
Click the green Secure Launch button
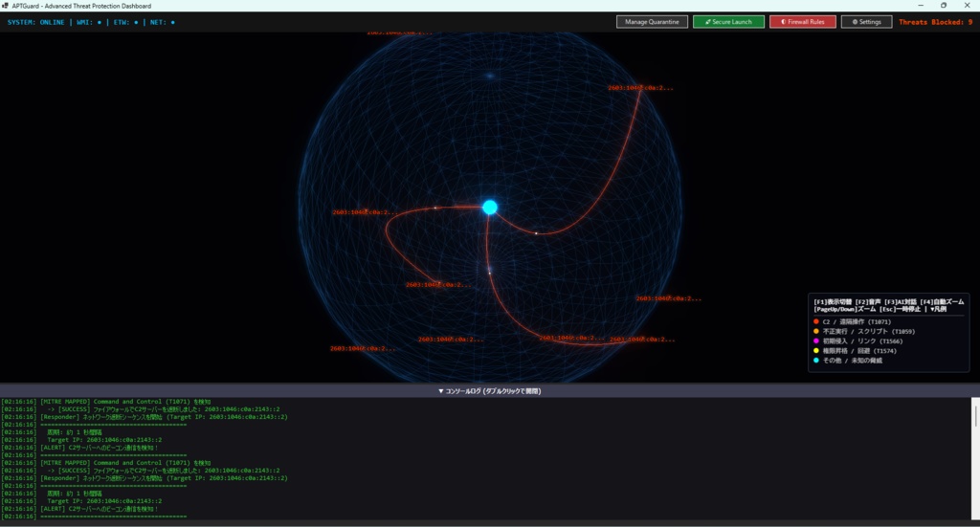(x=728, y=22)
